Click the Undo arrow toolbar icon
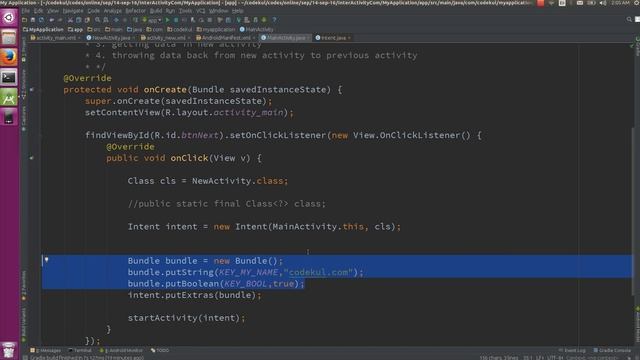Viewport: 640px width, 360px height. coord(51,20)
